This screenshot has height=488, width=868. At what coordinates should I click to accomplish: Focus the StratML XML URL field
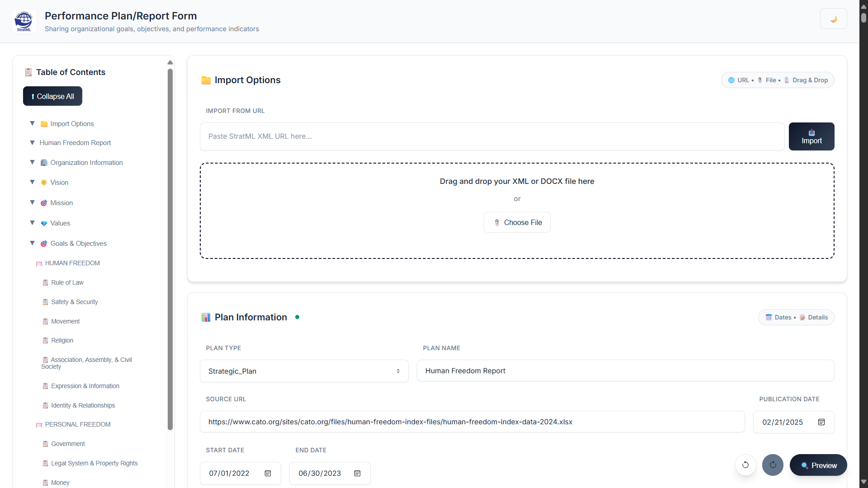point(492,136)
